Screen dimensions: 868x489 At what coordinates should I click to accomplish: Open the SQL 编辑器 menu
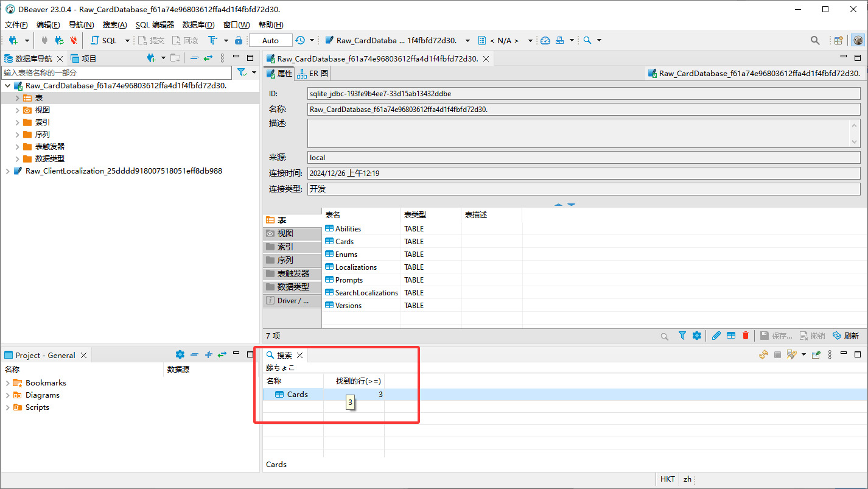tap(155, 25)
